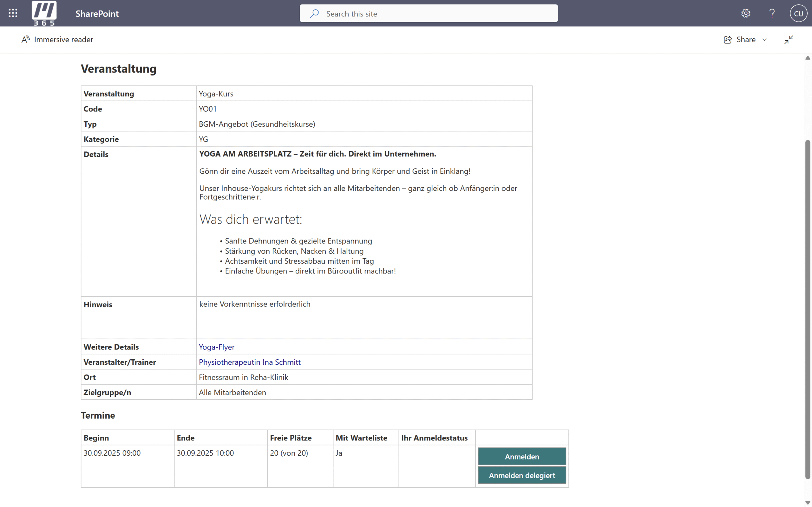Image resolution: width=812 pixels, height=507 pixels.
Task: Click the Immersive reader icon
Action: coord(25,40)
